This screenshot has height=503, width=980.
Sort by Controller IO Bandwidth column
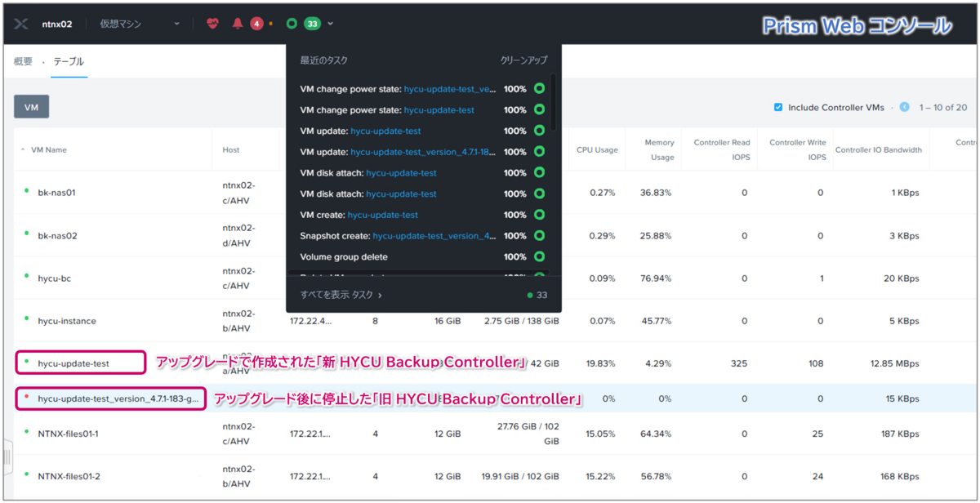[x=879, y=149]
